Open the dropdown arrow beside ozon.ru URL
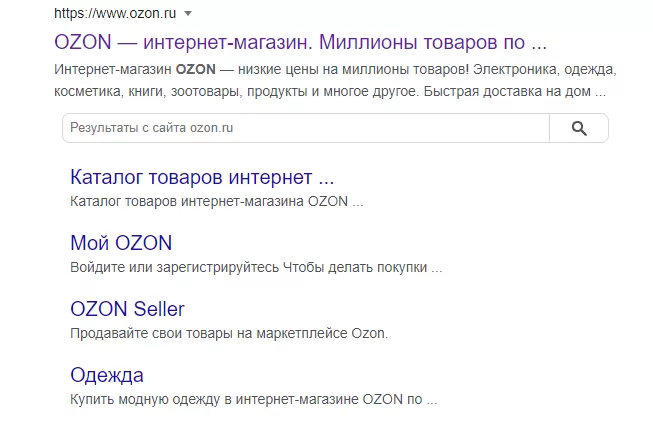This screenshot has height=448, width=653. (x=188, y=14)
